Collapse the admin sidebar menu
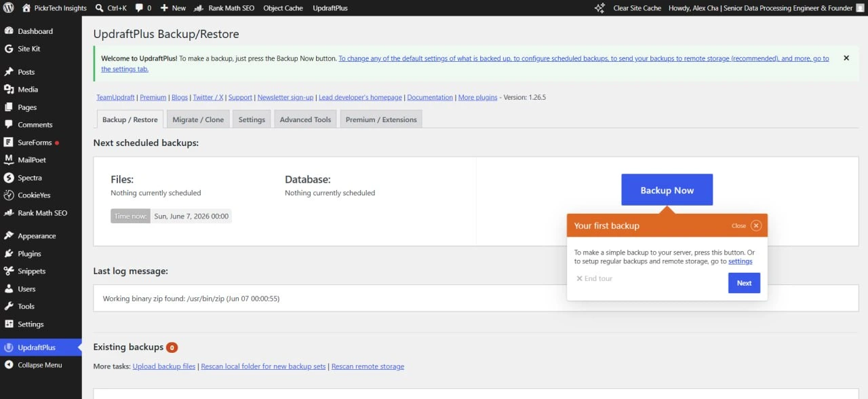 tap(41, 365)
